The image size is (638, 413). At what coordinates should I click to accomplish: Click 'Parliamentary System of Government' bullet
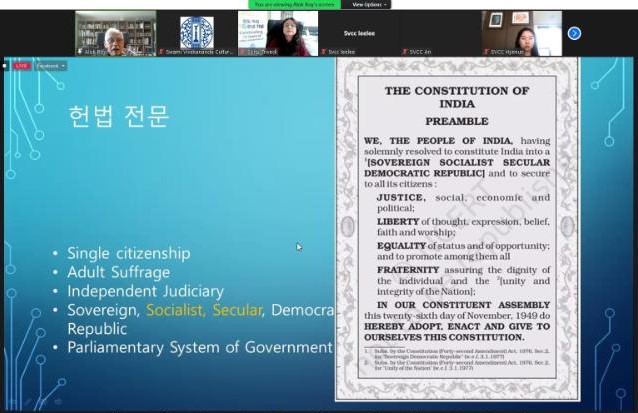199,347
